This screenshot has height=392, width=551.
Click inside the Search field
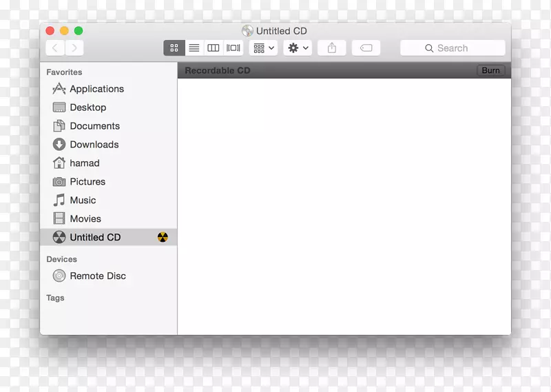(x=453, y=48)
